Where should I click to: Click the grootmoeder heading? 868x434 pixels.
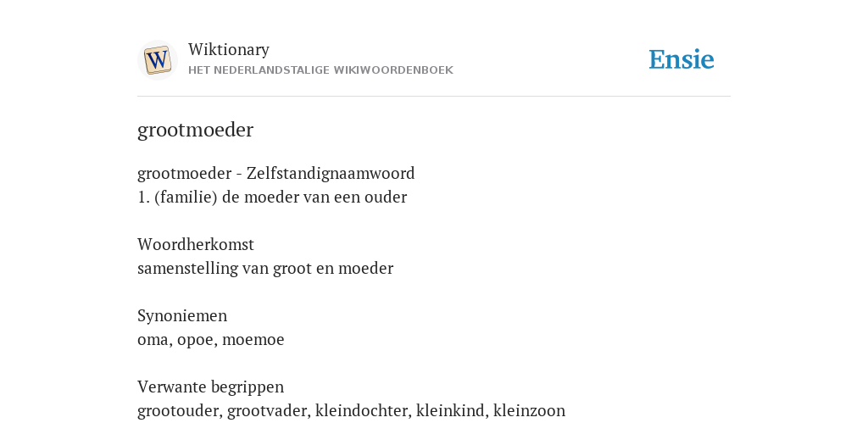196,130
